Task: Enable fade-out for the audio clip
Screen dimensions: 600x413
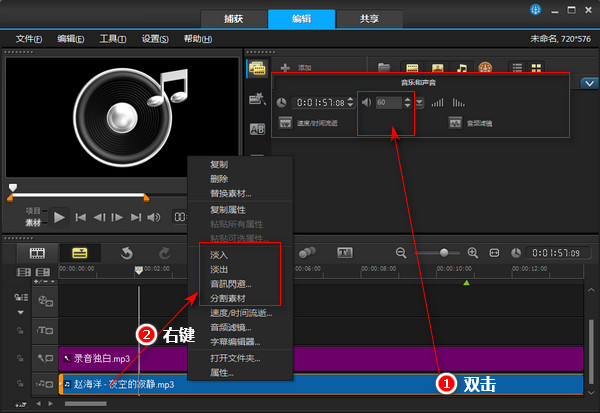Action: (458, 103)
